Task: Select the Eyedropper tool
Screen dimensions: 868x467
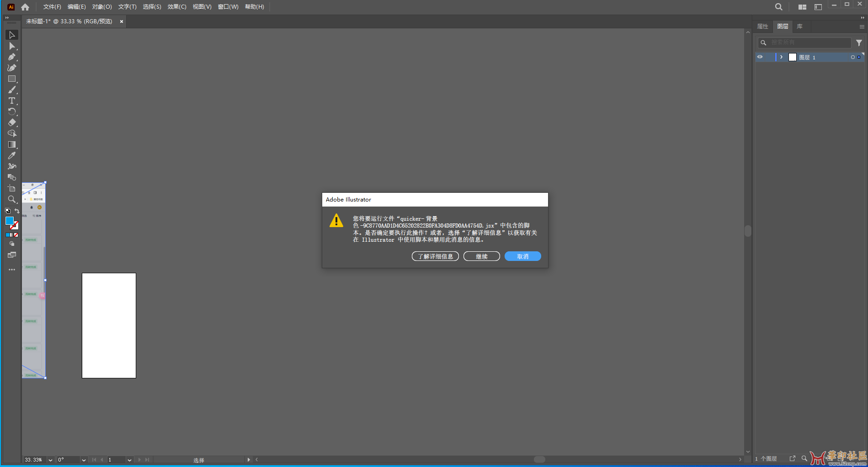Action: [12, 156]
